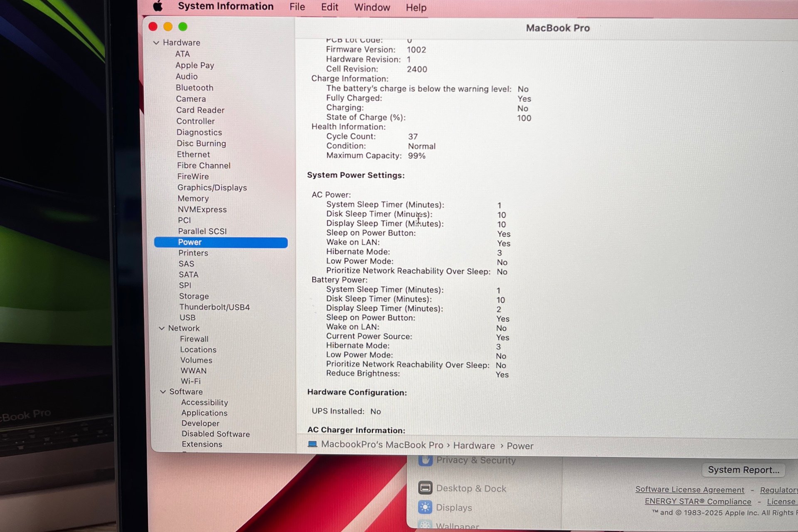Viewport: 798px width, 532px height.
Task: Select FireWire in the sidebar
Action: 193,177
